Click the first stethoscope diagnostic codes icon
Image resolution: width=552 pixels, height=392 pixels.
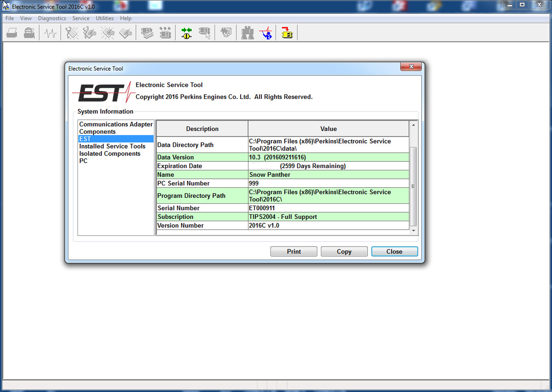[x=72, y=33]
